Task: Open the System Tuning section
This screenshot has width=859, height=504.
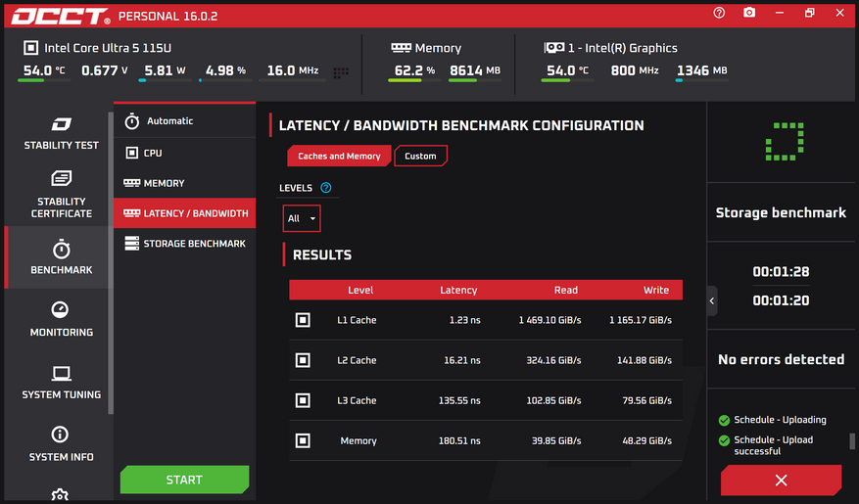Action: [x=61, y=382]
